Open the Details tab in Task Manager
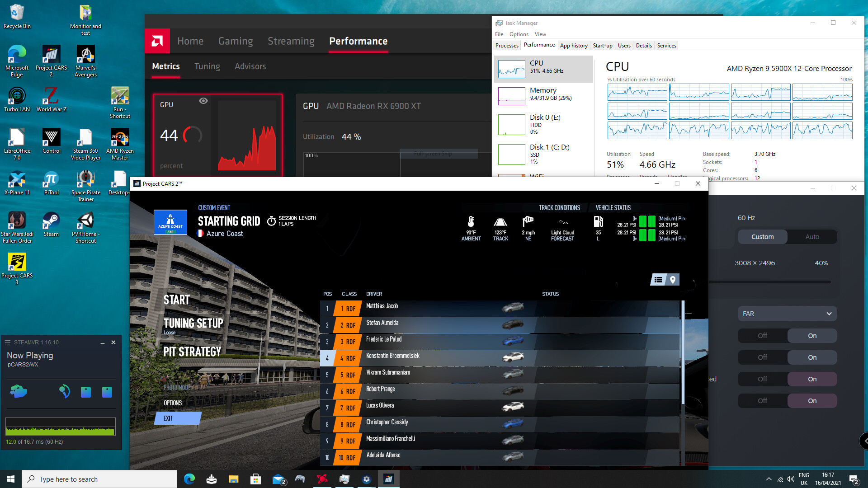868x488 pixels. pyautogui.click(x=644, y=46)
